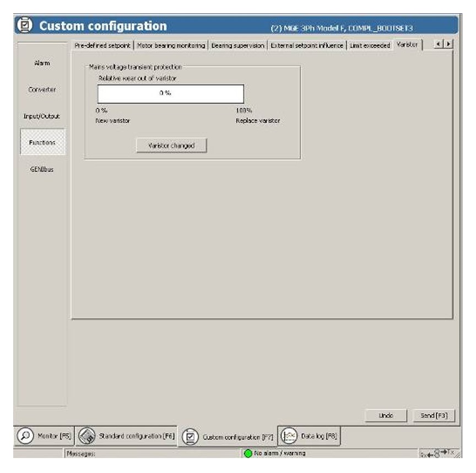Click the Undo button
Screen dimensions: 476x473
click(x=386, y=416)
